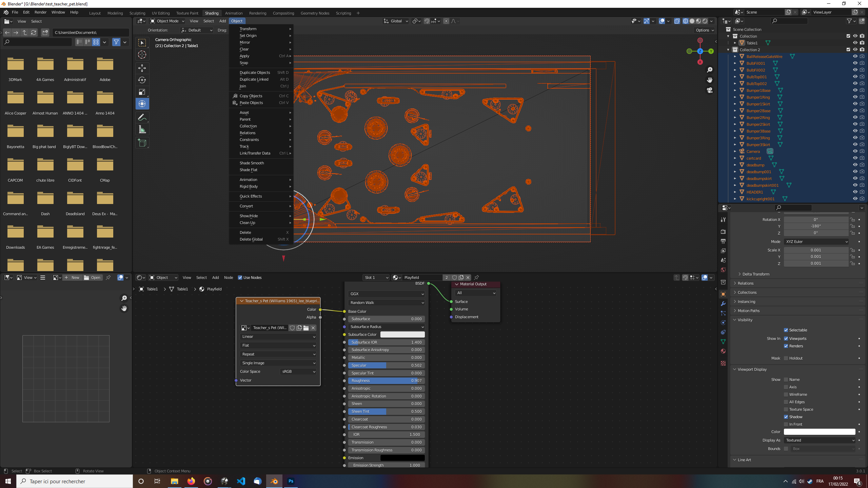The height and width of the screenshot is (488, 868).
Task: Enable the Holdout mask checkbox
Action: [x=786, y=358]
